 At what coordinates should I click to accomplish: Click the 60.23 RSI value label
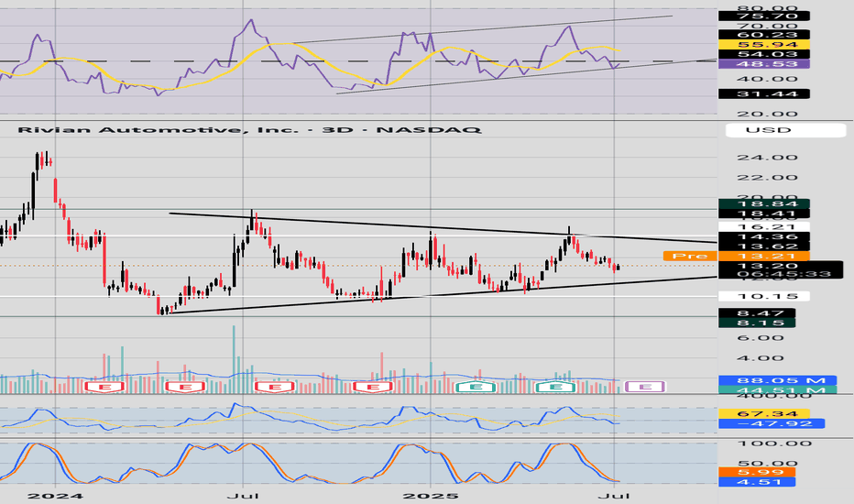click(764, 35)
